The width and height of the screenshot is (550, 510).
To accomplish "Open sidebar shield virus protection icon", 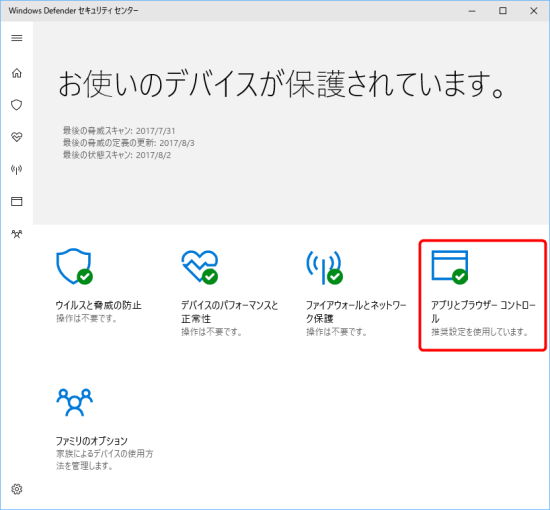I will click(16, 105).
